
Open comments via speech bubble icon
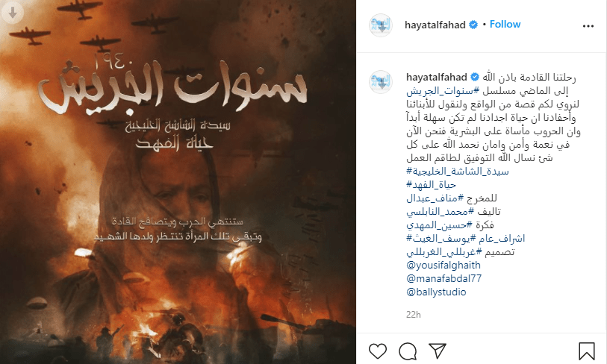408,351
